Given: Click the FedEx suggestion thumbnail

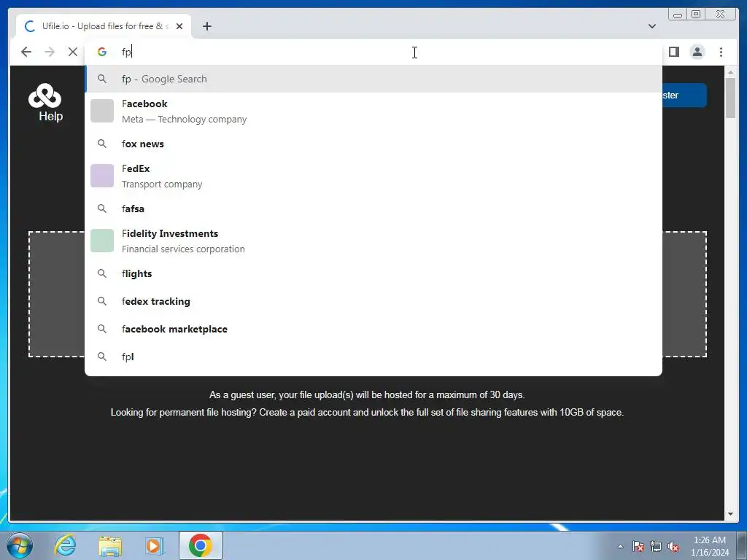Looking at the screenshot, I should click(102, 176).
